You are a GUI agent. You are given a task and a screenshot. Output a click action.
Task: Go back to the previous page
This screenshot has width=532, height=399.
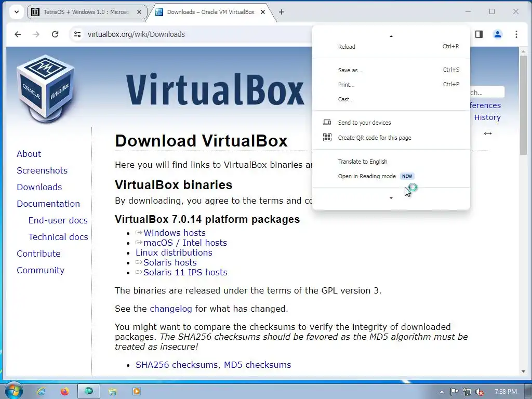18,34
